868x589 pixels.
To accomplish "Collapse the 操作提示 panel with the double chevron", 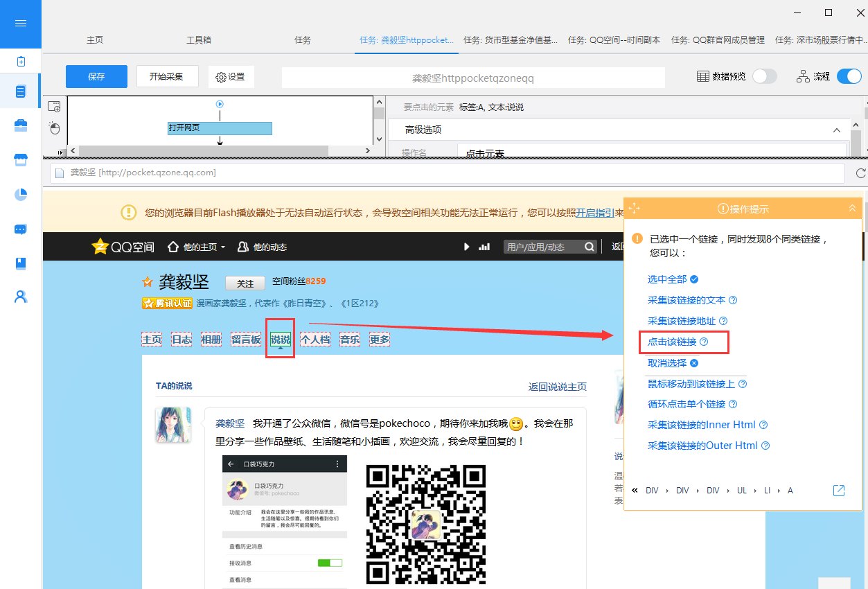I will pyautogui.click(x=852, y=209).
